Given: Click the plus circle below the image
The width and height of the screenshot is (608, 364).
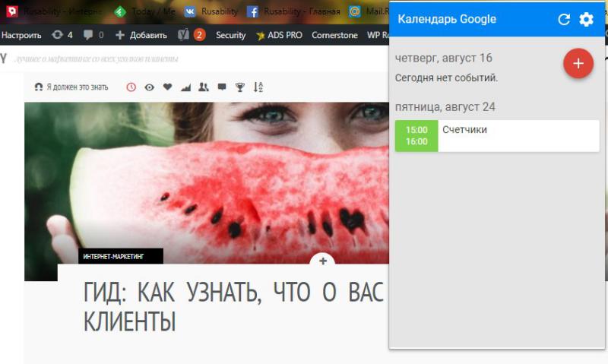Looking at the screenshot, I should point(322,261).
